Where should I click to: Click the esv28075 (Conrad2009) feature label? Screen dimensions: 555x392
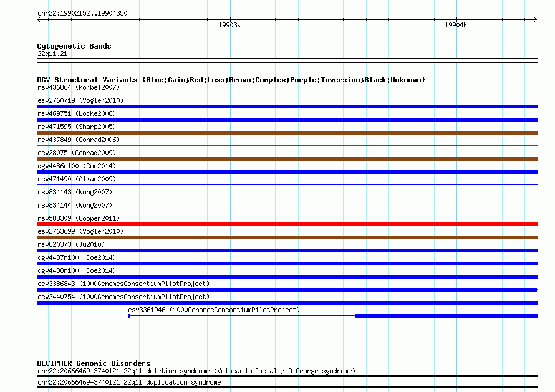77,153
